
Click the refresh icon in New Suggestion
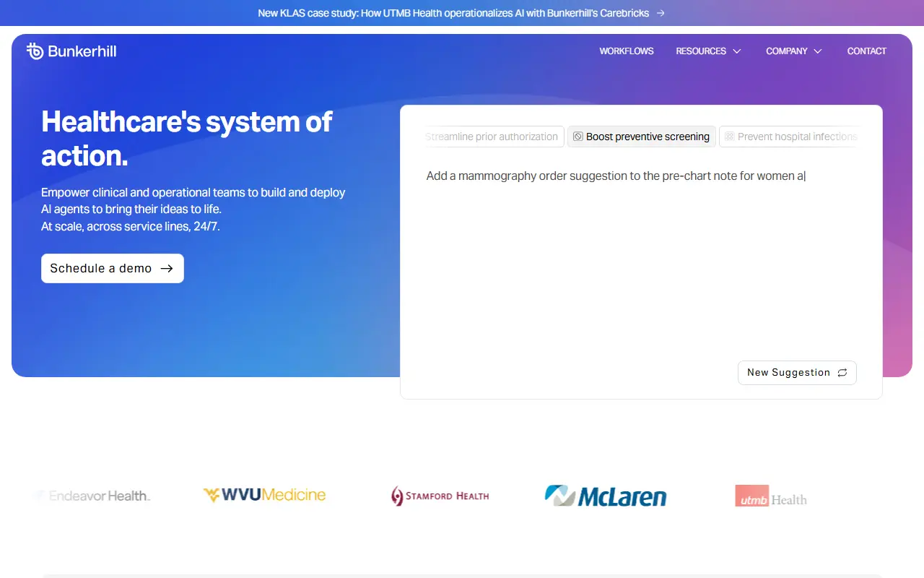pyautogui.click(x=842, y=373)
